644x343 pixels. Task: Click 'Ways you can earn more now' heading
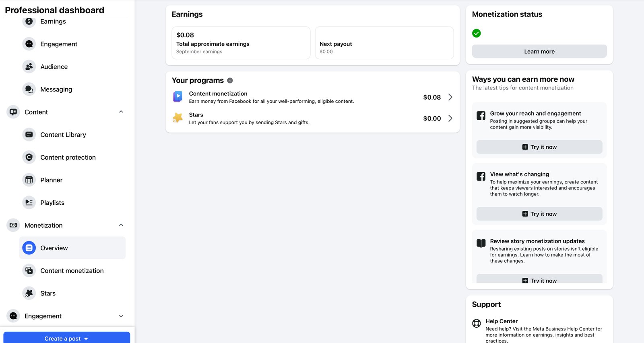[523, 79]
